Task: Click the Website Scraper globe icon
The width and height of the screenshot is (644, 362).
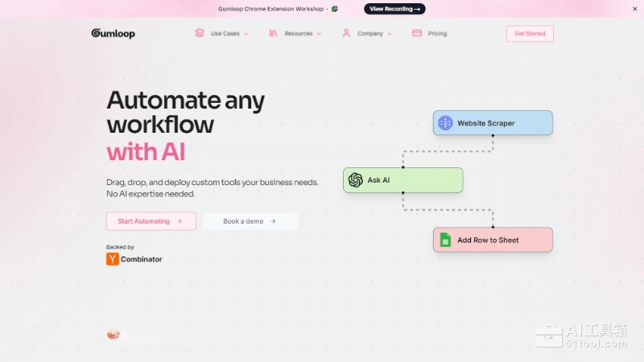Action: coord(445,123)
